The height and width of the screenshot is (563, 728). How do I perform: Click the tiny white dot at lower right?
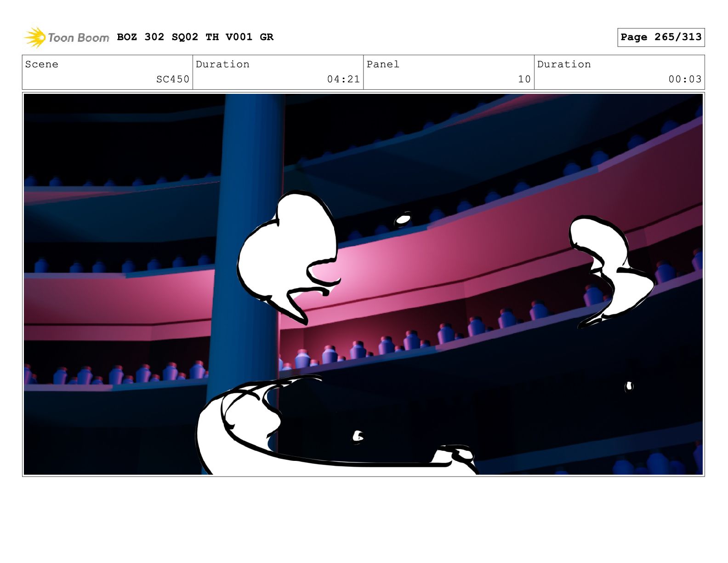click(629, 386)
